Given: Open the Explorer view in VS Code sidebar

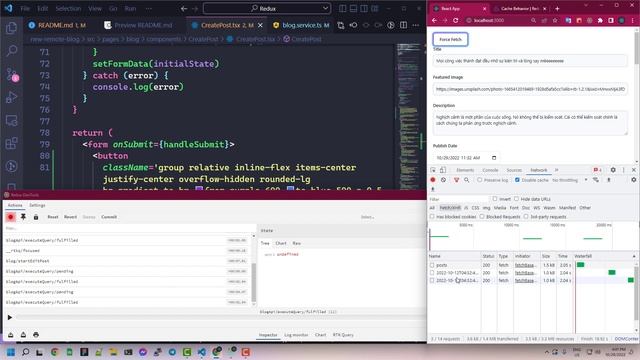Looking at the screenshot, I should (11, 28).
